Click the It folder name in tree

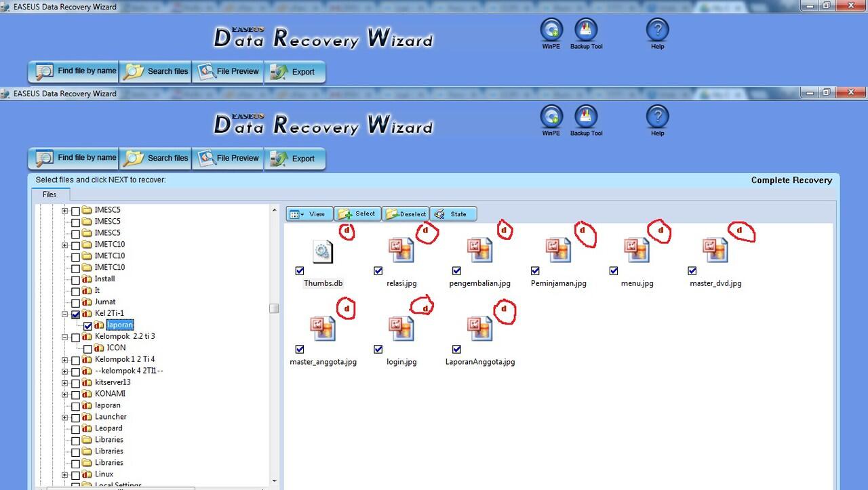(x=98, y=290)
